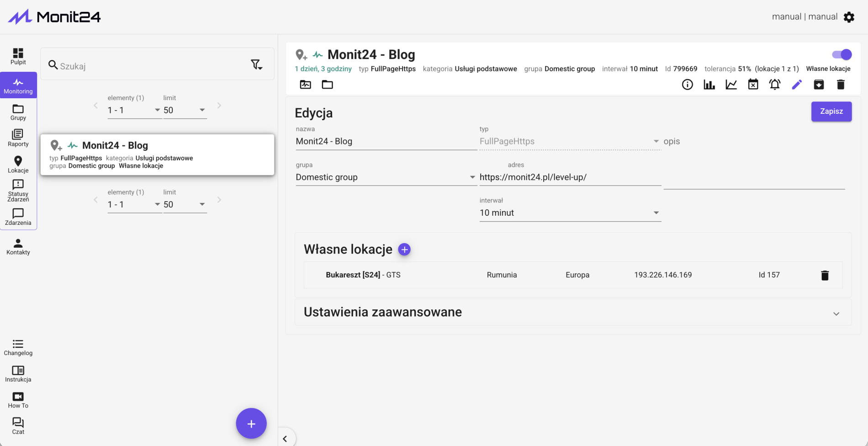Open Raporty in the sidebar

[x=18, y=138]
